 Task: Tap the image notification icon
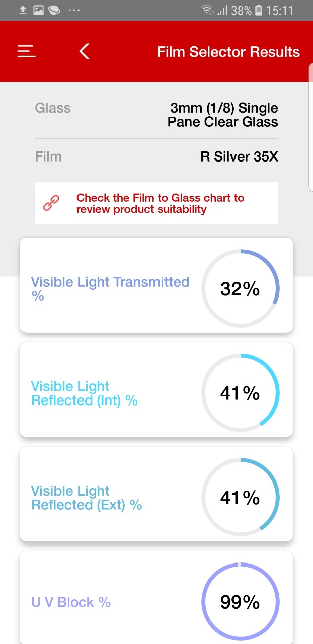pos(39,10)
